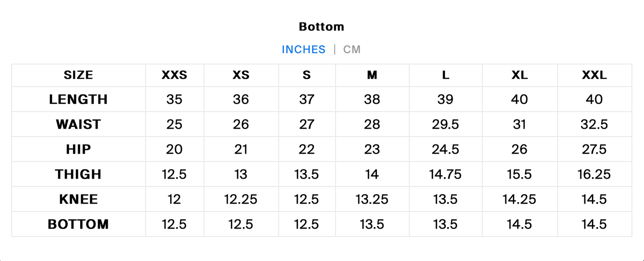
Task: Click the THIGH row label
Action: pyautogui.click(x=78, y=174)
